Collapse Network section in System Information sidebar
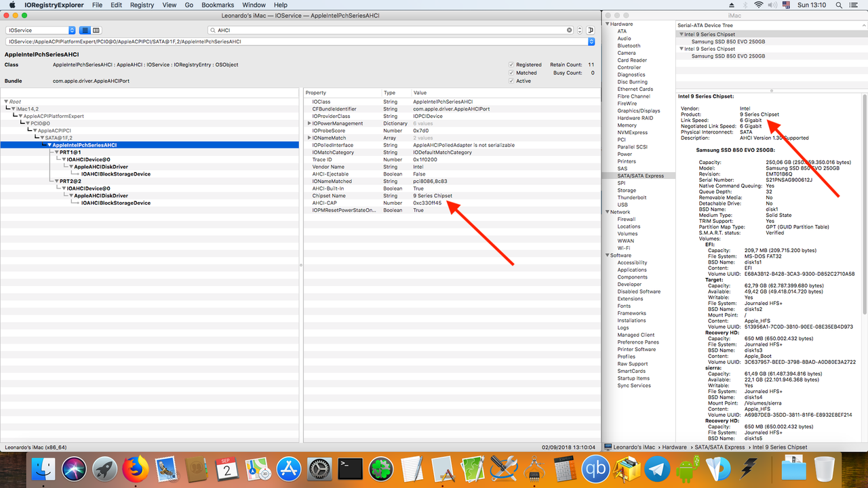868x488 pixels. click(x=607, y=212)
